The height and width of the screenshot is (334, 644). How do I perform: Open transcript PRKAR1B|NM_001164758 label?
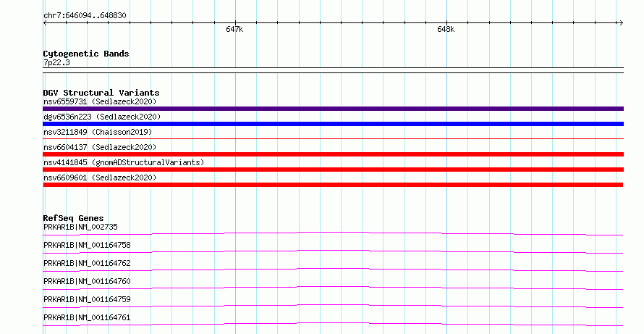(x=87, y=245)
